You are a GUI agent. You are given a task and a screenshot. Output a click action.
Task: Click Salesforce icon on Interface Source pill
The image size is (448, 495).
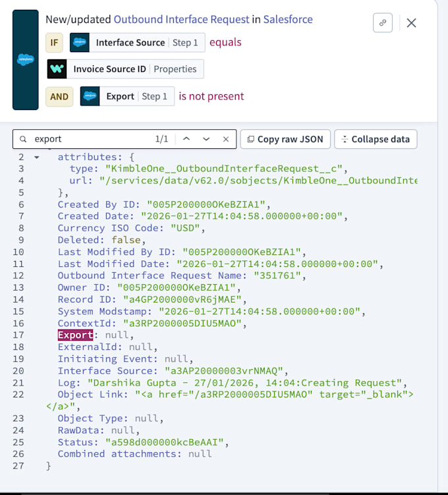click(80, 42)
